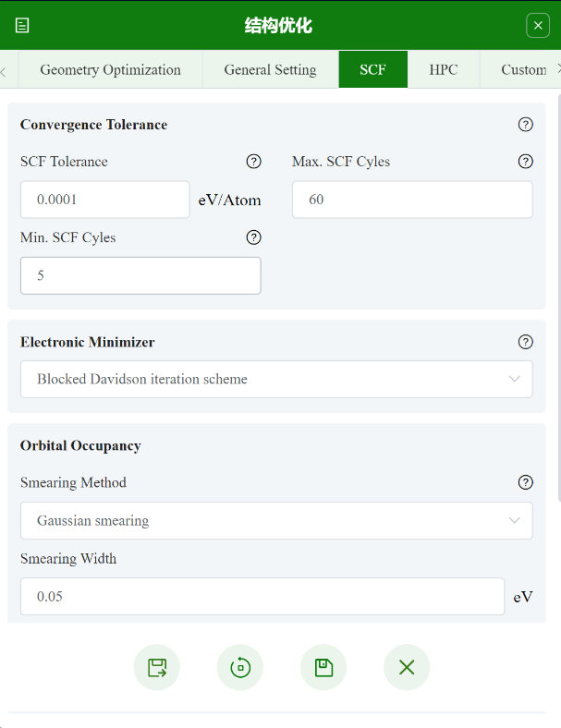Show help for Electronic Minimizer

point(526,342)
